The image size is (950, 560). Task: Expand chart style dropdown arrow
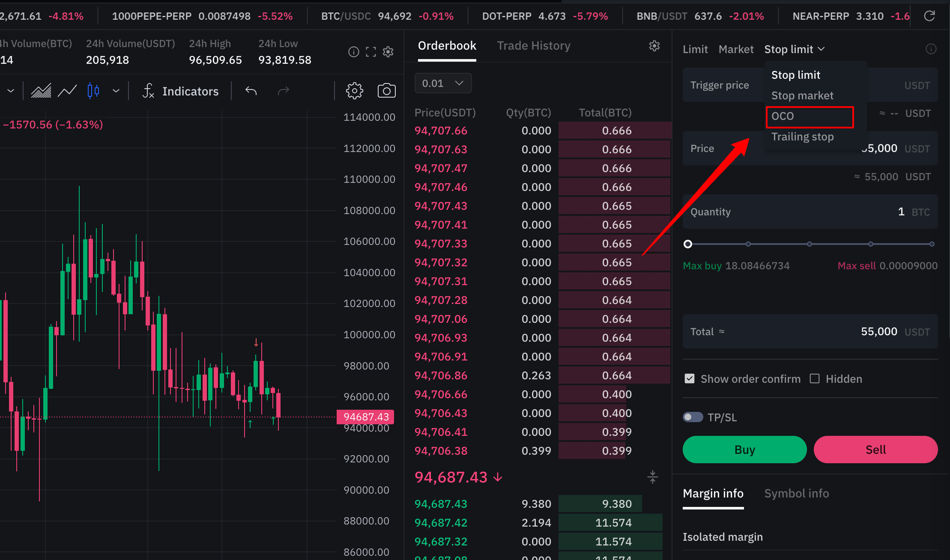(x=116, y=91)
